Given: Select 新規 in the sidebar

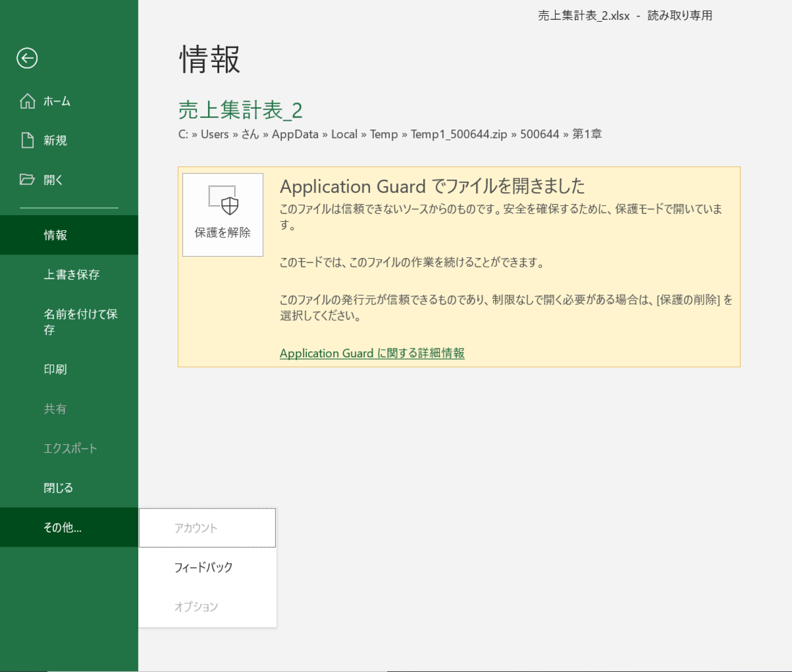Looking at the screenshot, I should (x=69, y=140).
